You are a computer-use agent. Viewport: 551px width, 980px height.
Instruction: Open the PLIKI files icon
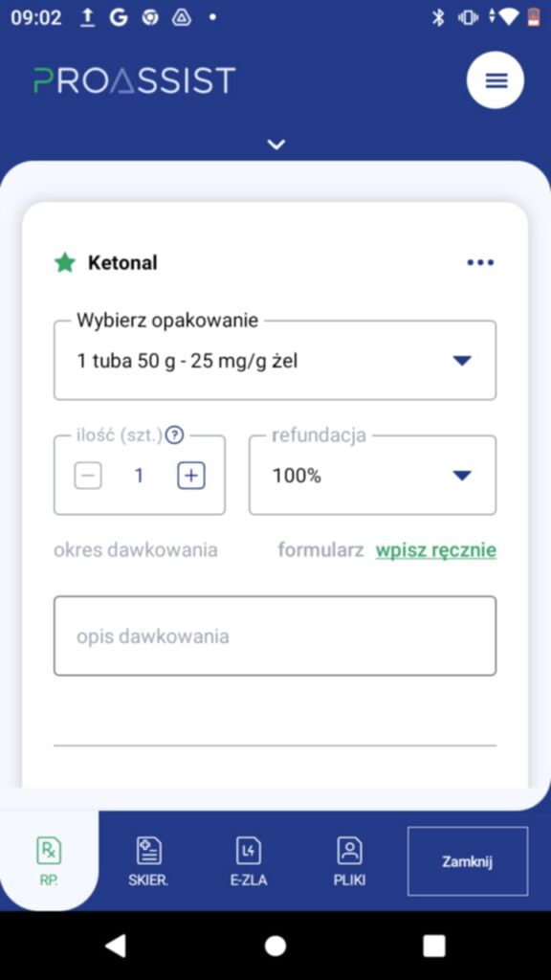(x=349, y=862)
